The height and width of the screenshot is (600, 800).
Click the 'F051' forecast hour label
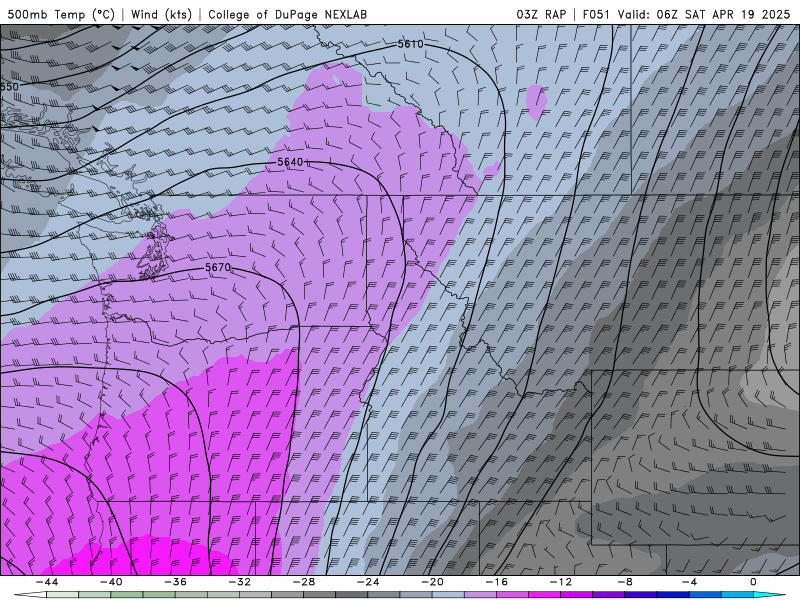[596, 14]
